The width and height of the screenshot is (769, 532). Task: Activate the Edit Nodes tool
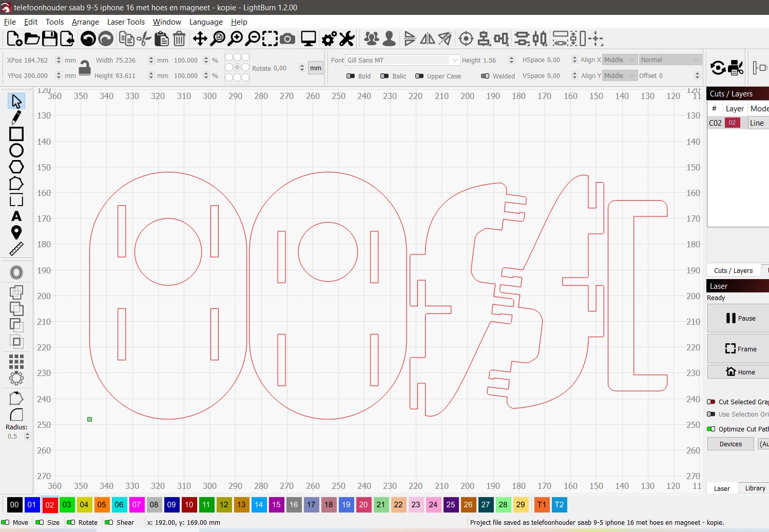pyautogui.click(x=16, y=183)
